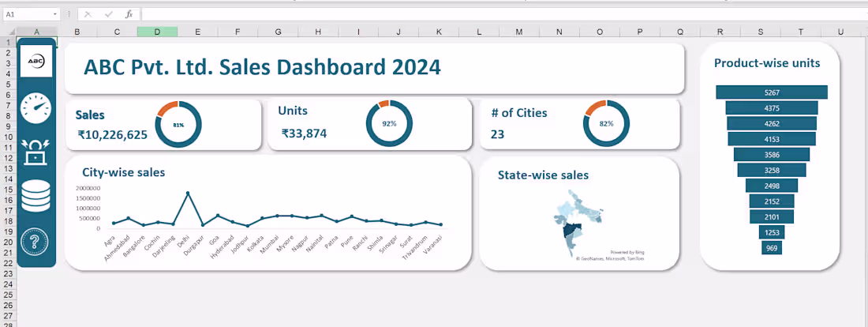Select row 25 header
Image resolution: width=868 pixels, height=327 pixels.
click(9, 295)
